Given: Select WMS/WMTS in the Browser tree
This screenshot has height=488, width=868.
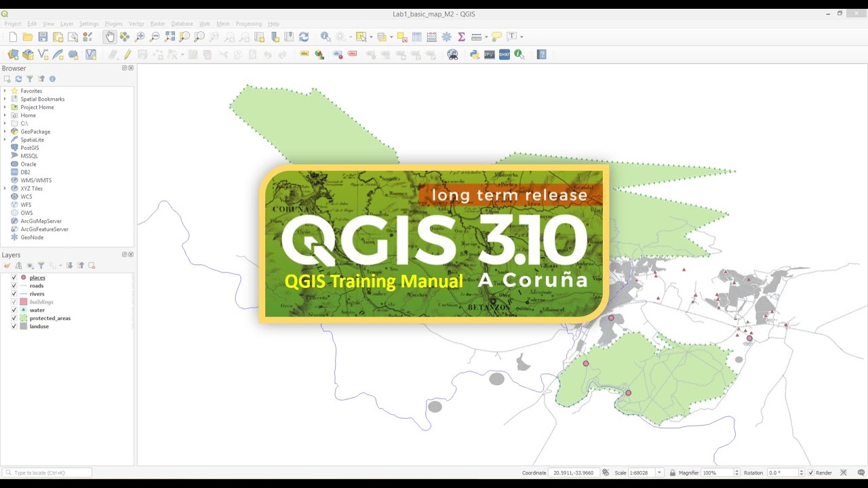Looking at the screenshot, I should pos(36,180).
